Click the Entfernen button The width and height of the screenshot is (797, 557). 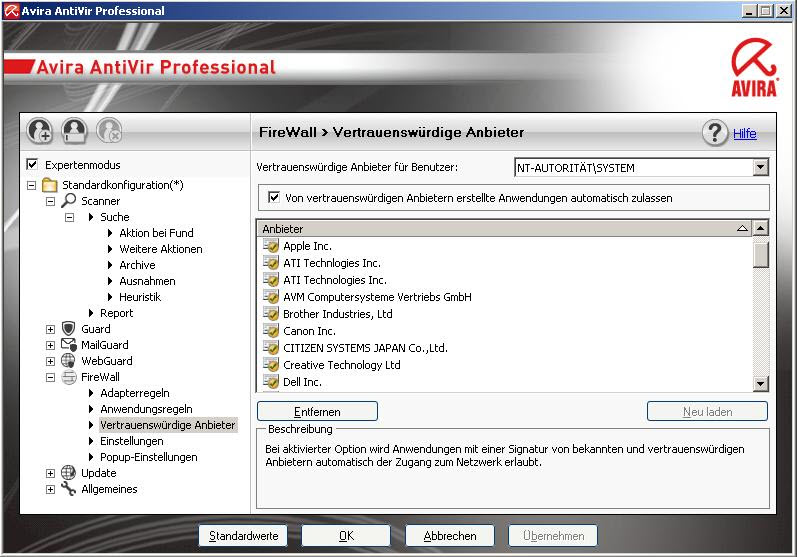pos(317,411)
